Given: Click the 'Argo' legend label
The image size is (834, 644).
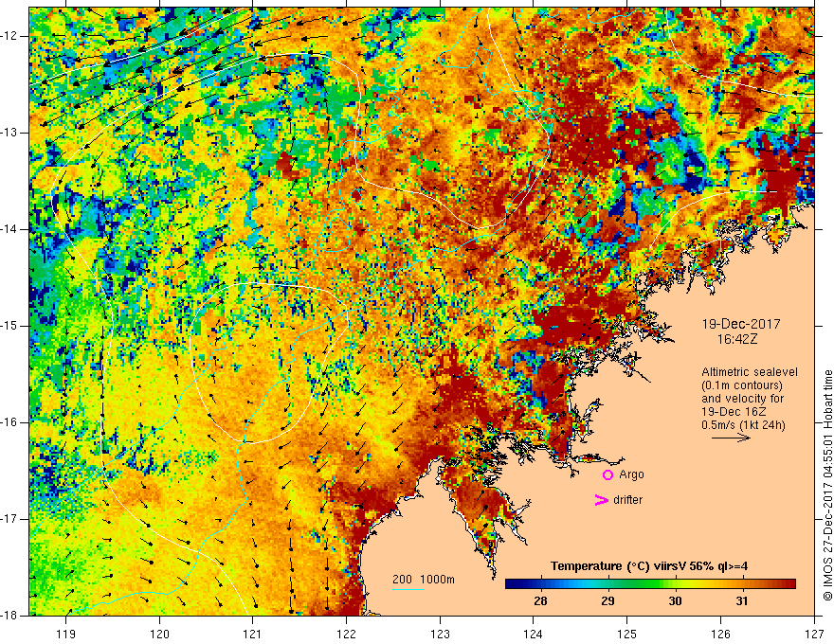Looking at the screenshot, I should point(631,474).
